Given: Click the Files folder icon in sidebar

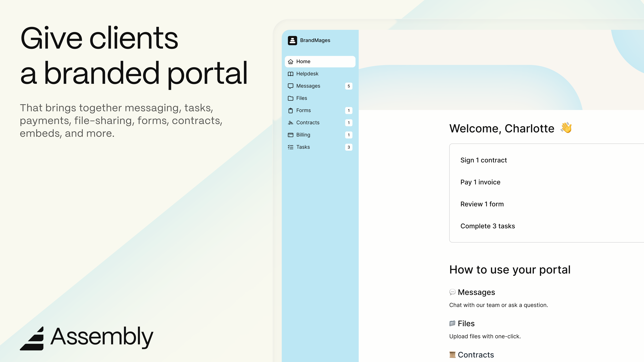Looking at the screenshot, I should [290, 98].
